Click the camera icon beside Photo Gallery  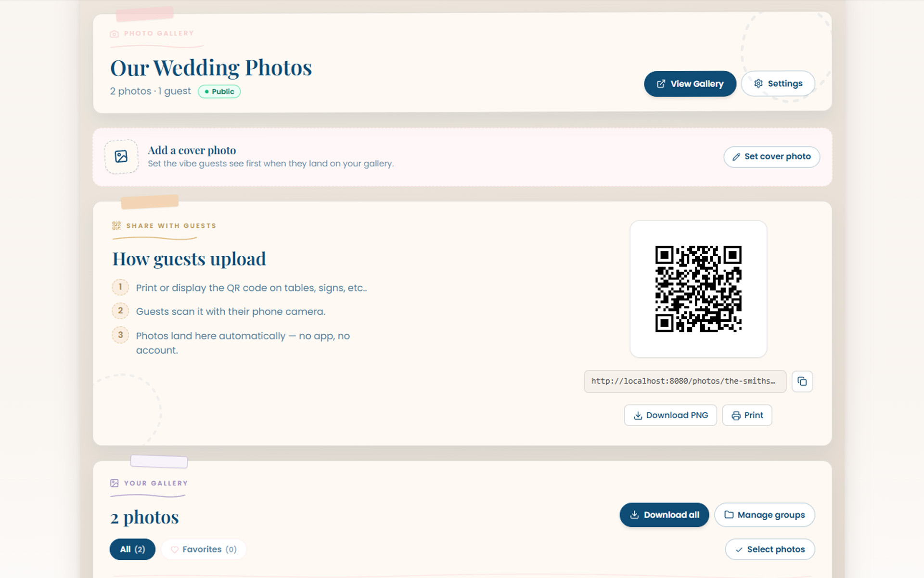(x=114, y=34)
